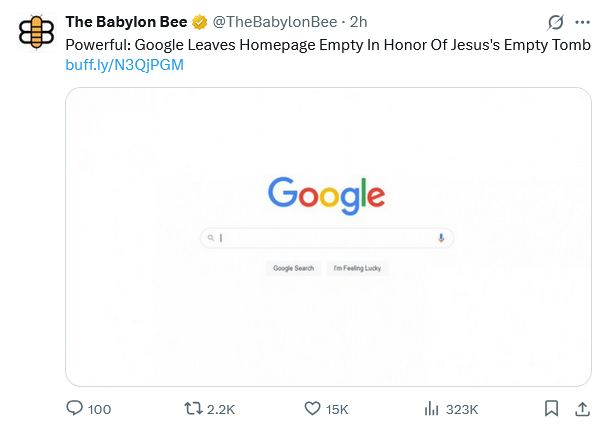
Task: Like the tweet with the heart icon
Action: click(311, 408)
